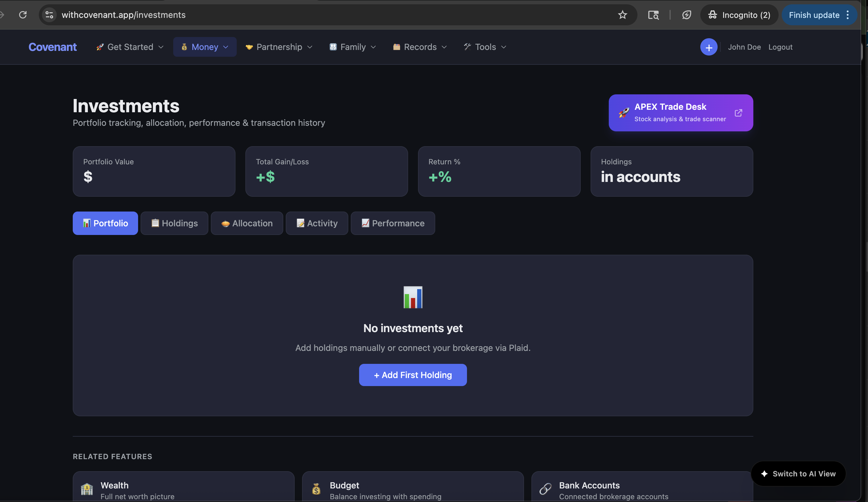Click the Logout link
This screenshot has width=868, height=502.
point(780,47)
